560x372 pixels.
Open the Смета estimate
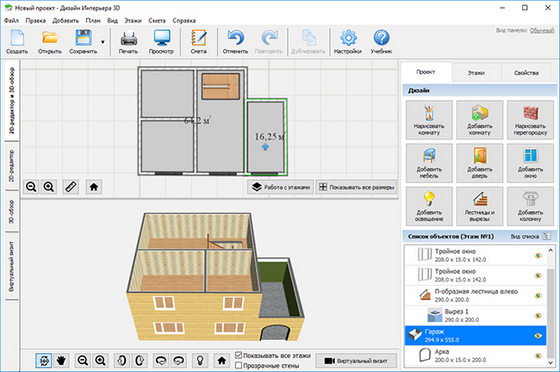(x=199, y=42)
